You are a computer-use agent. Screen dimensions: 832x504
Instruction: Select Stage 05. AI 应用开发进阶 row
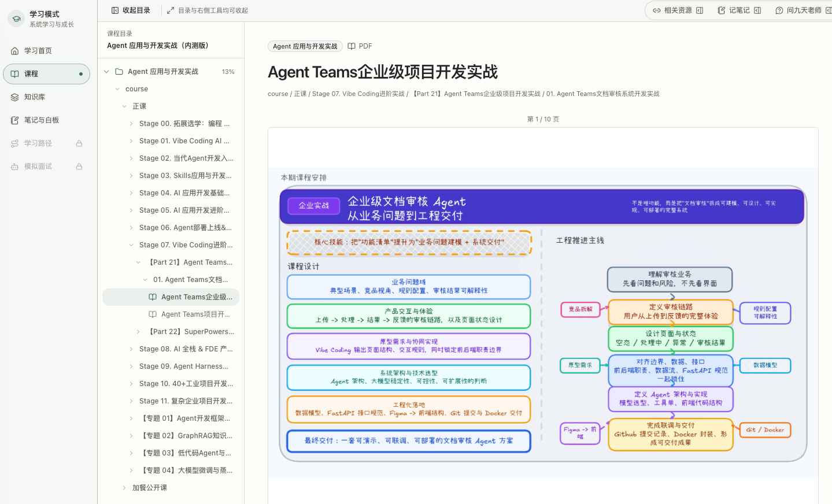point(171,210)
